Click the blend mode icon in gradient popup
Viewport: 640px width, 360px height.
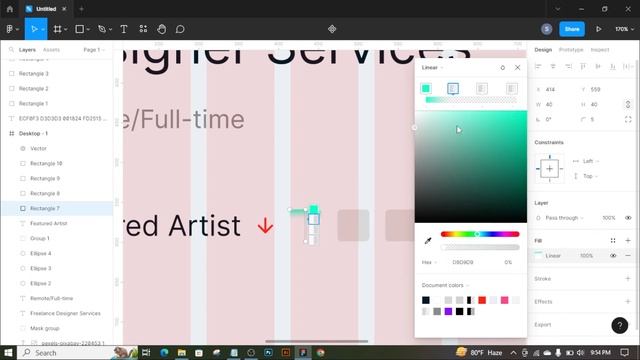click(502, 68)
